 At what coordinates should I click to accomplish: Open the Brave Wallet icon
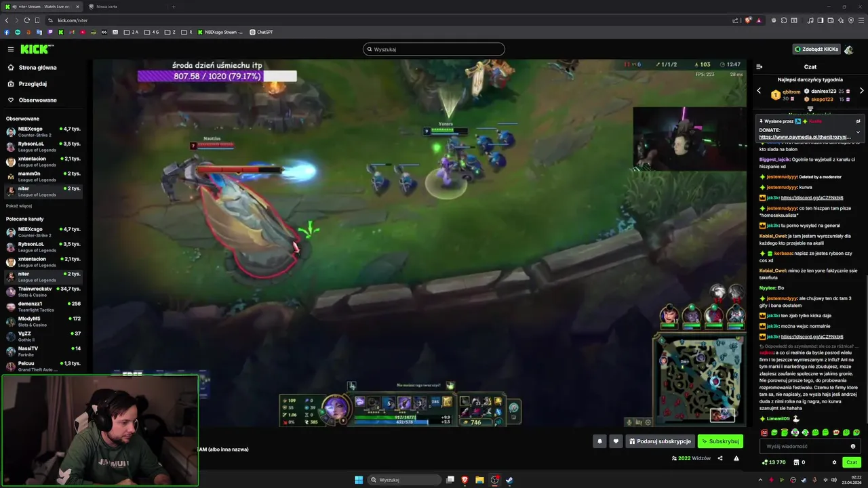(x=831, y=20)
